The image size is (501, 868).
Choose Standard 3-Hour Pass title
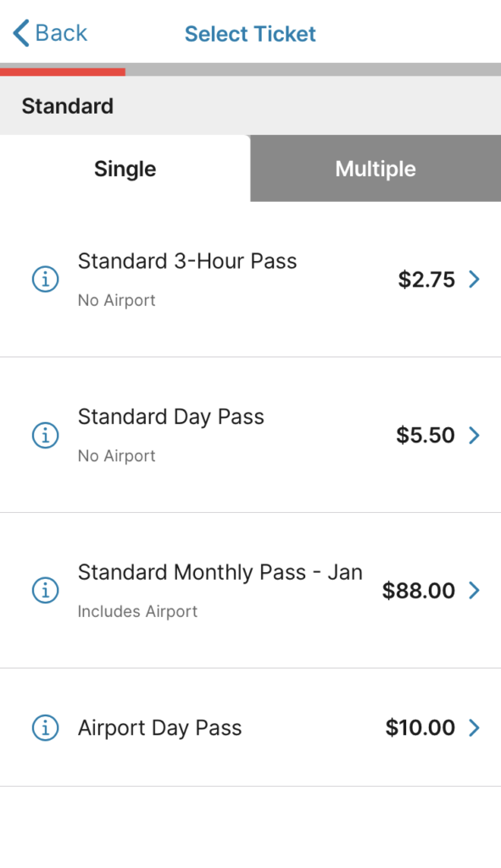[187, 261]
